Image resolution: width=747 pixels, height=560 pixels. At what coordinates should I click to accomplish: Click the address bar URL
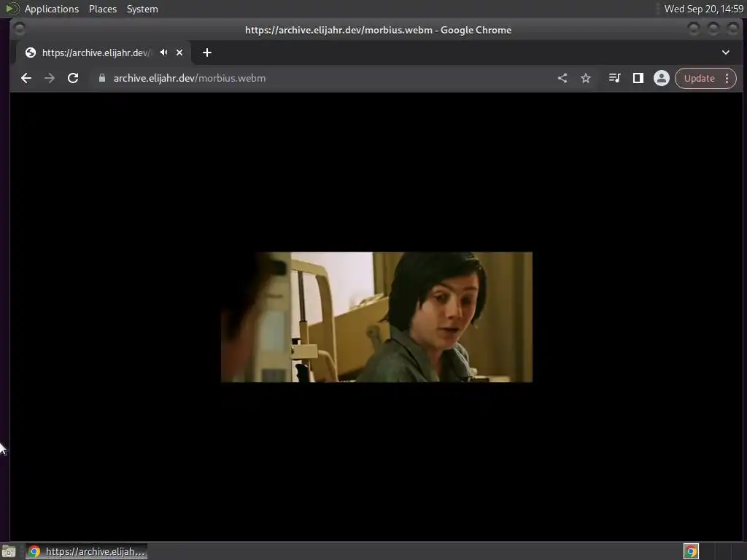click(190, 78)
